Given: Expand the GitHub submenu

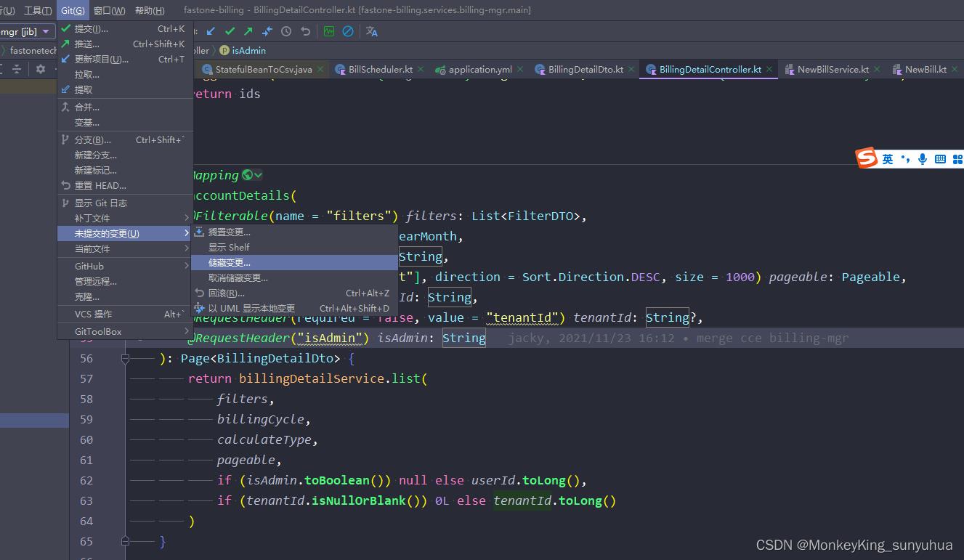Looking at the screenshot, I should 125,266.
